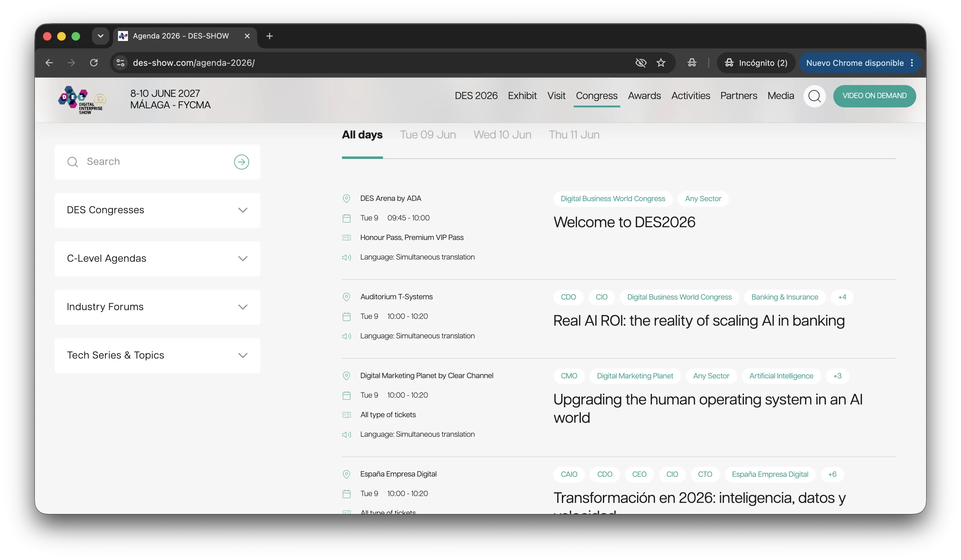This screenshot has width=961, height=560.
Task: Click VIDEO ON DEMAND button
Action: 875,96
